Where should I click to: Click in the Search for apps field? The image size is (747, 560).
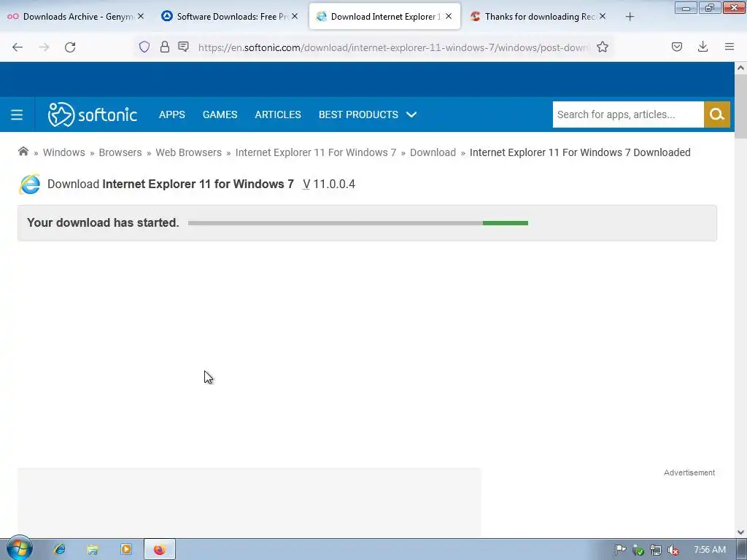tap(628, 114)
